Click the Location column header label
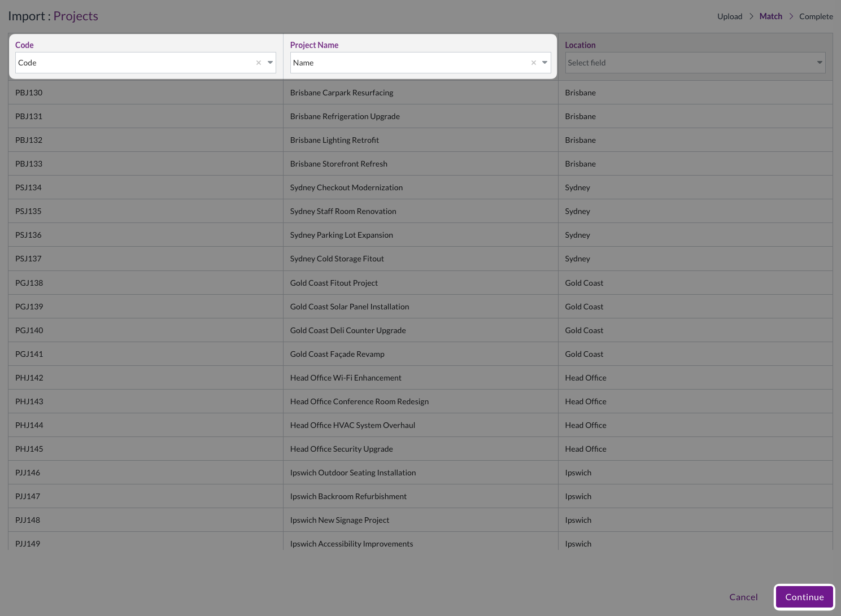841x616 pixels. tap(580, 45)
